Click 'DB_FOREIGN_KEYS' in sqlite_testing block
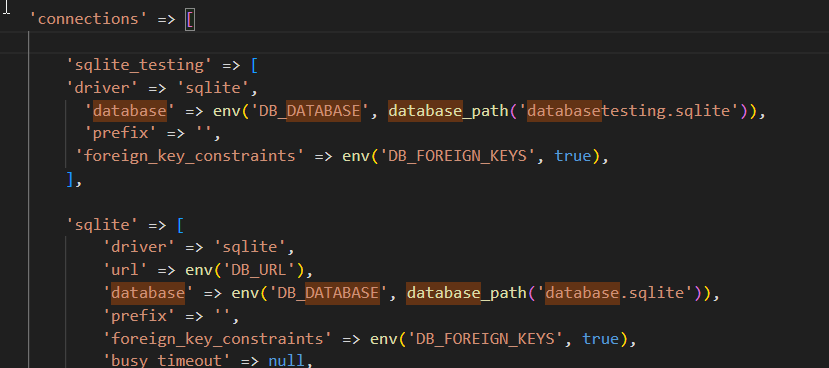The image size is (829, 368). click(x=457, y=156)
